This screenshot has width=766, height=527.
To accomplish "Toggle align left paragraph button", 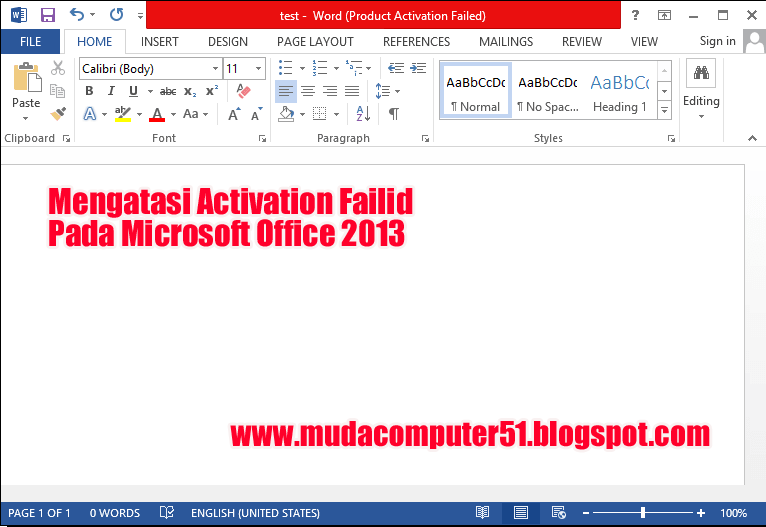I will pyautogui.click(x=286, y=91).
